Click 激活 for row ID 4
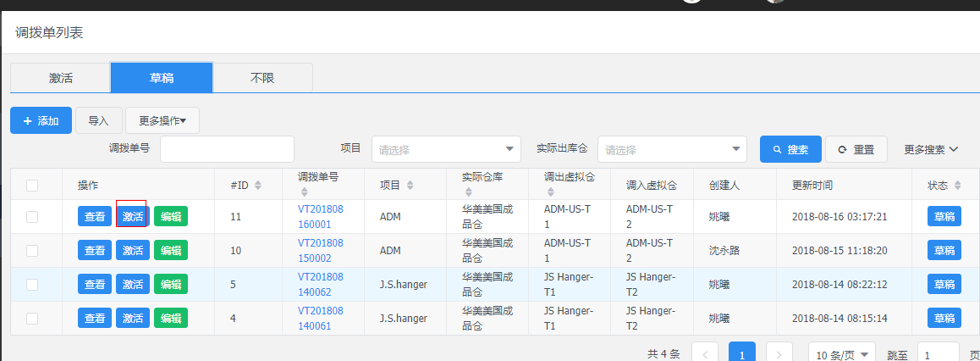The height and width of the screenshot is (361, 980). pyautogui.click(x=133, y=318)
